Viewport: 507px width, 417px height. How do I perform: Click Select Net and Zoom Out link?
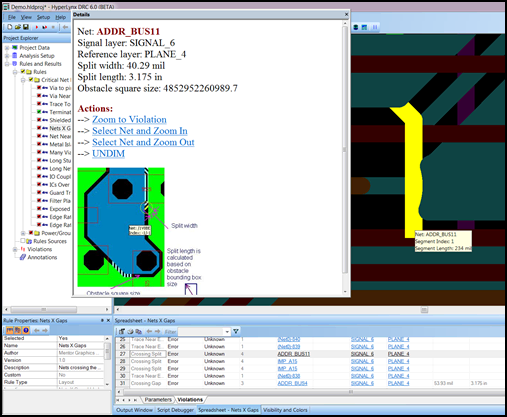[x=143, y=142]
